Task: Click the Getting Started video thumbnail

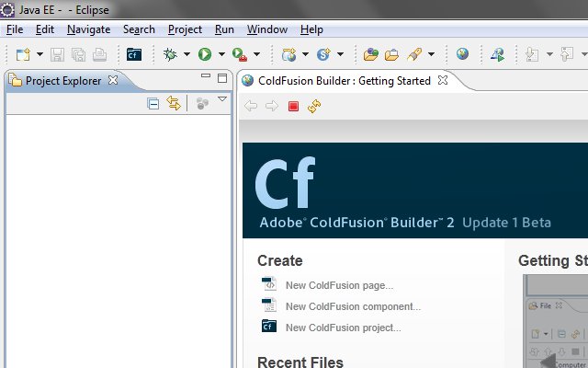Action: [555, 321]
